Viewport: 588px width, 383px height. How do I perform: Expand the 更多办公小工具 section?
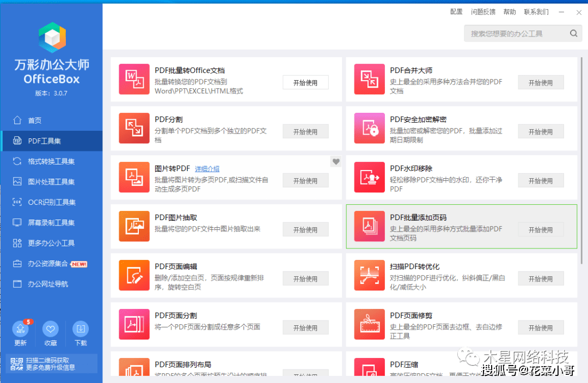coord(51,243)
